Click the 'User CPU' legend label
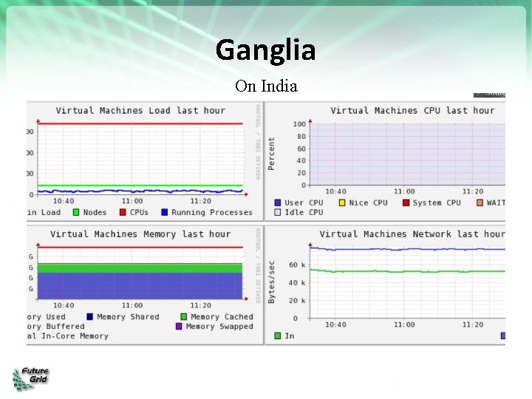Viewport: 532px width, 399px height. pyautogui.click(x=304, y=203)
